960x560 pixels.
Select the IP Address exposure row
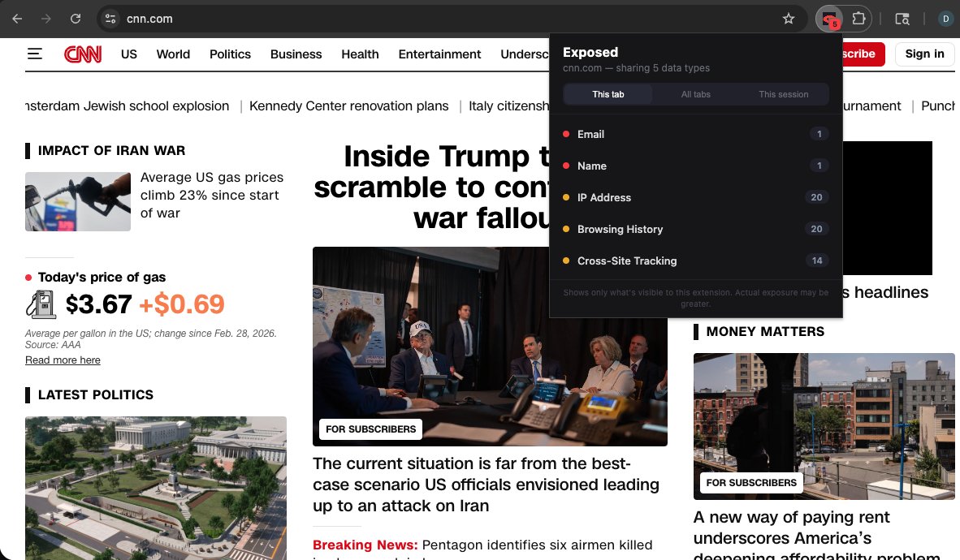click(695, 197)
